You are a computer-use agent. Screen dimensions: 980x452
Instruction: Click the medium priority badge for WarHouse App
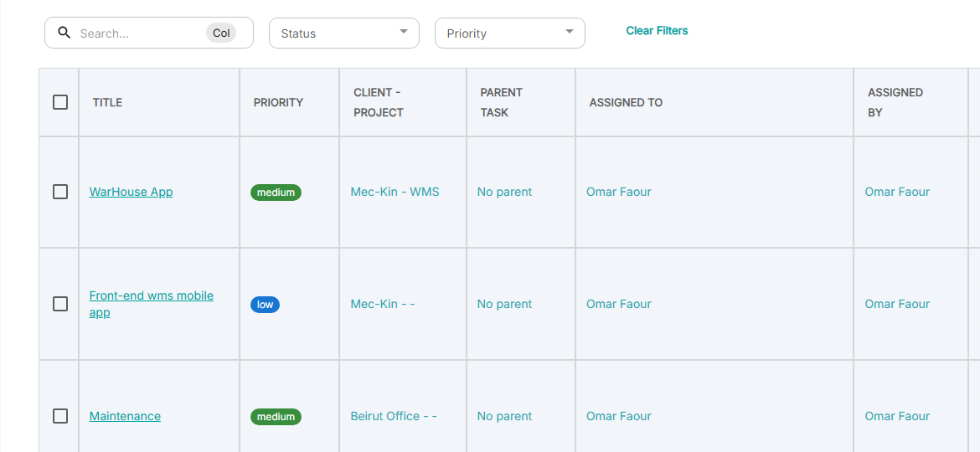pyautogui.click(x=276, y=193)
